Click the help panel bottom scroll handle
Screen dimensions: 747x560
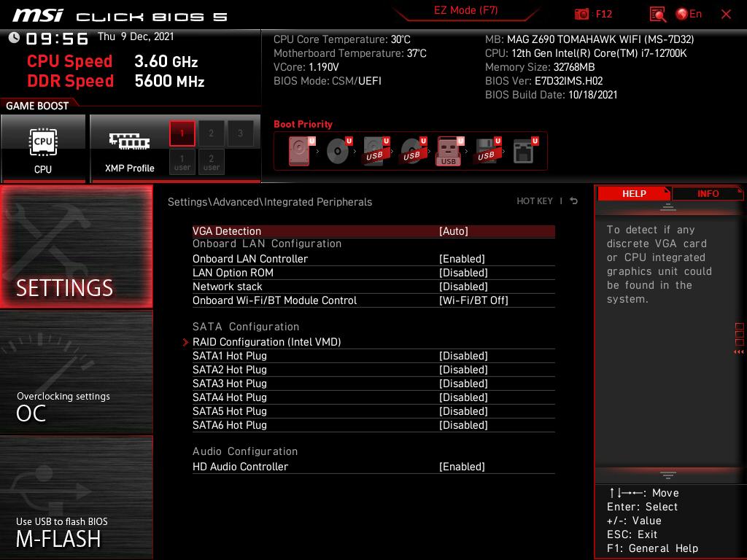point(668,475)
